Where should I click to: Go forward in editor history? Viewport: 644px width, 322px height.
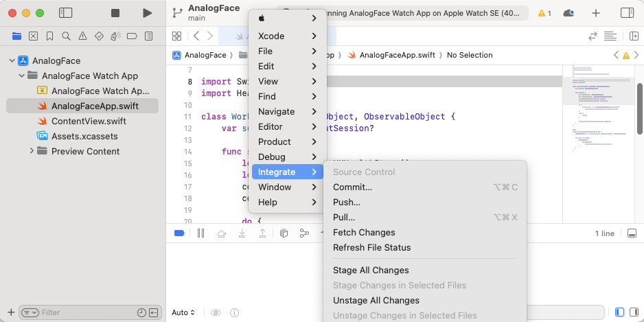(210, 36)
